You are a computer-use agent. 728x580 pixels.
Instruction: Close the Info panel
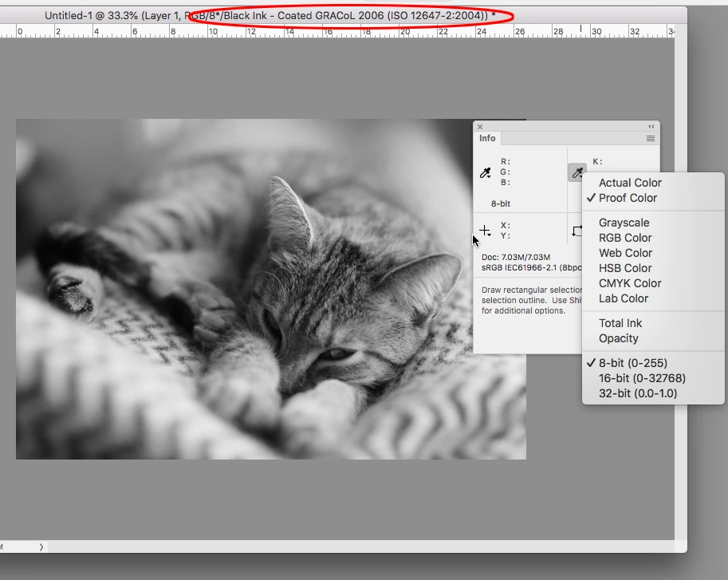pos(480,126)
